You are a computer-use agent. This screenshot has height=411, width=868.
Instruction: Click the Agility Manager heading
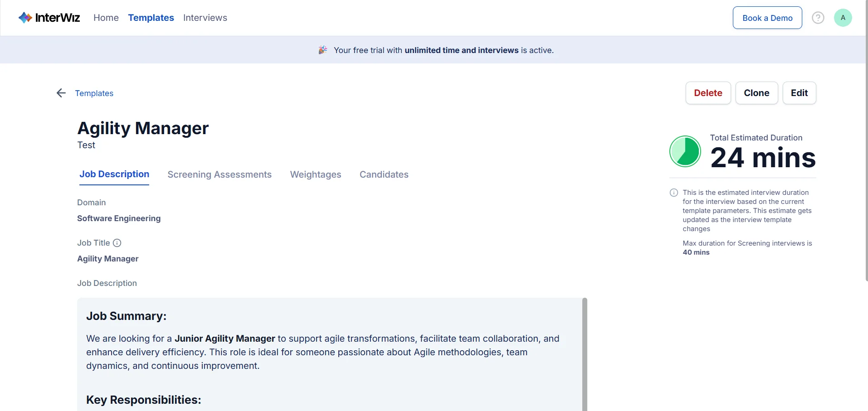(143, 128)
